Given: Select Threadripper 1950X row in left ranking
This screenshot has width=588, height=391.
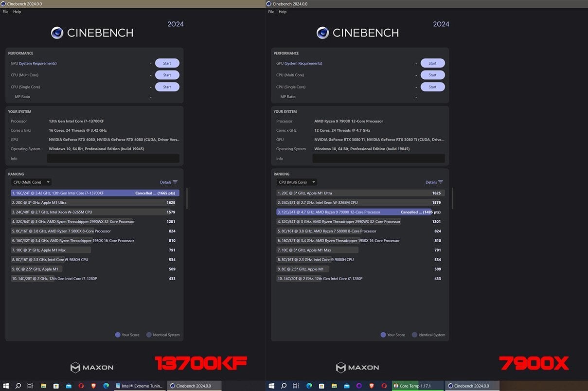Looking at the screenshot, I should [x=95, y=241].
